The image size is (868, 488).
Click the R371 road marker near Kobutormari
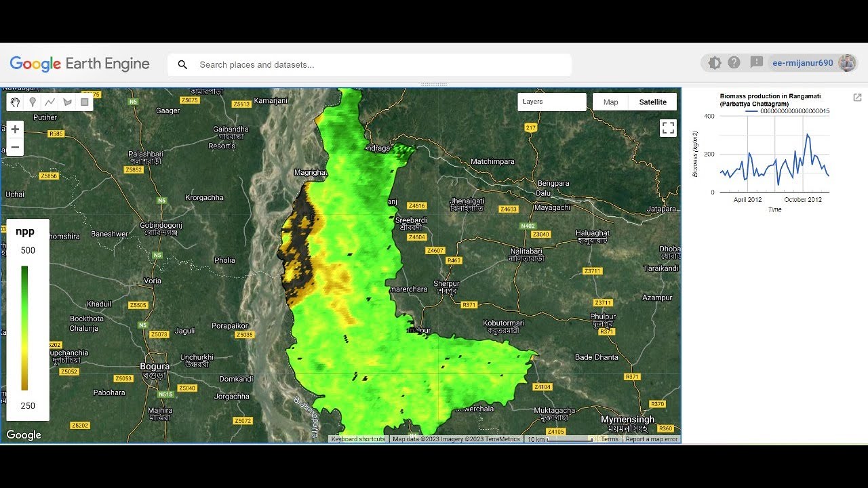pos(469,305)
